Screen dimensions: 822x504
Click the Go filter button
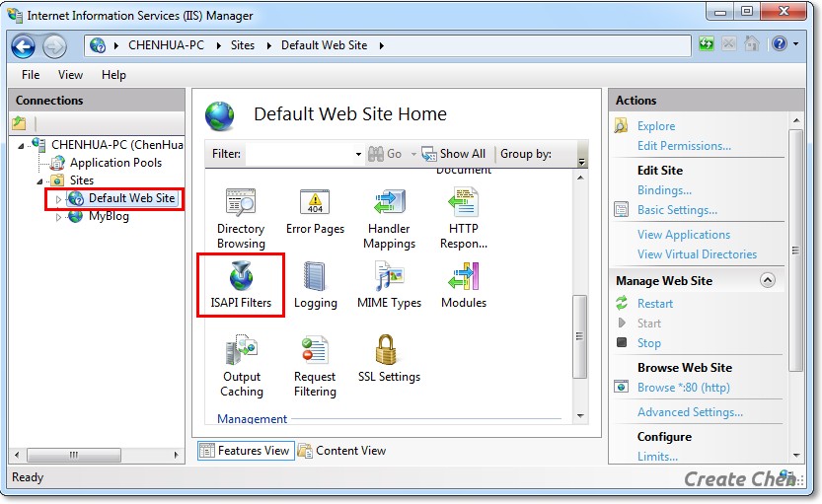coord(385,154)
